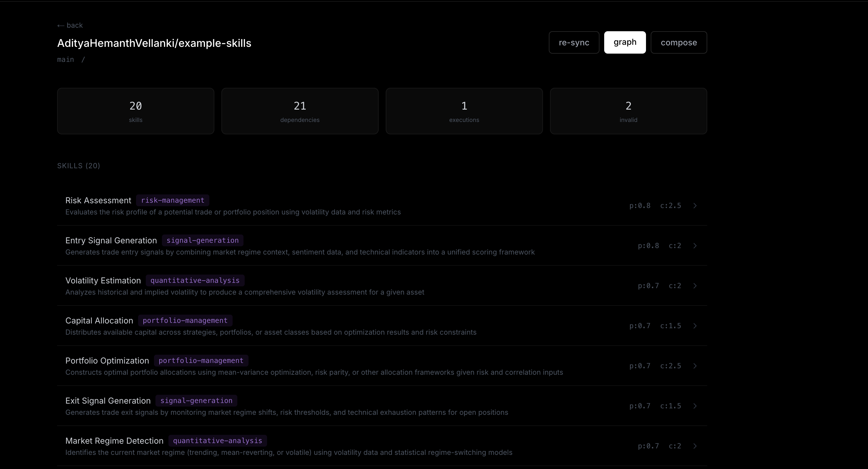Image resolution: width=868 pixels, height=469 pixels.
Task: Open the Exit Signal Generation skill
Action: click(x=108, y=401)
